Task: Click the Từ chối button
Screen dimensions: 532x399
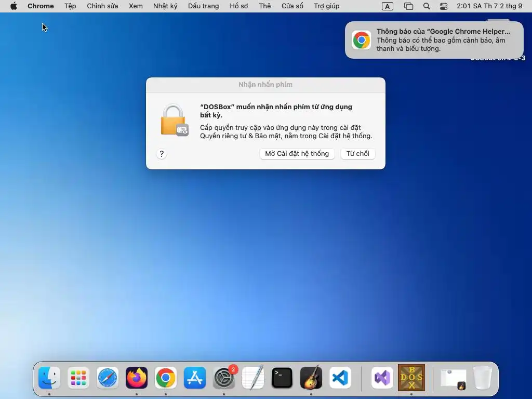Action: click(357, 154)
